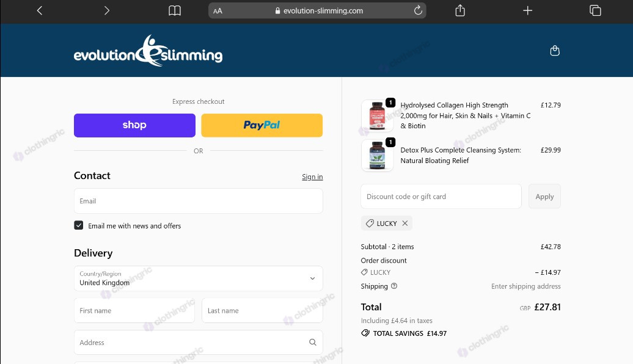Select the TOTAL SAVINGS £14.97 text
The image size is (633, 364).
[410, 333]
